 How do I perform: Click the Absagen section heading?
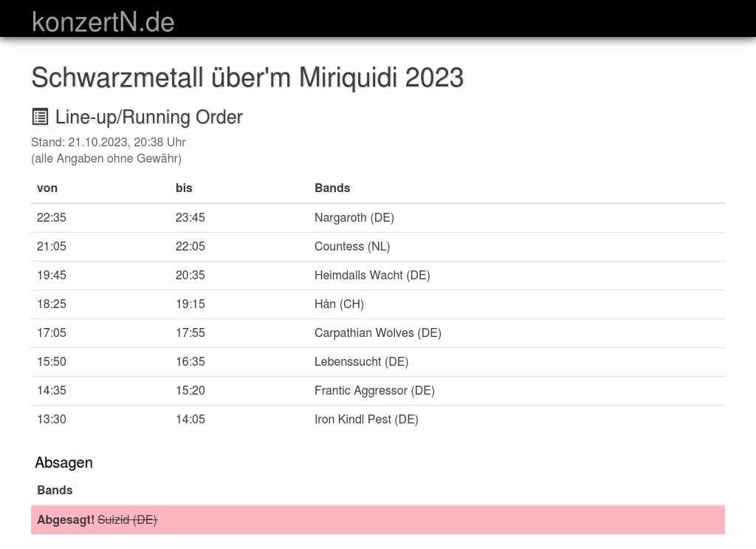coord(63,463)
